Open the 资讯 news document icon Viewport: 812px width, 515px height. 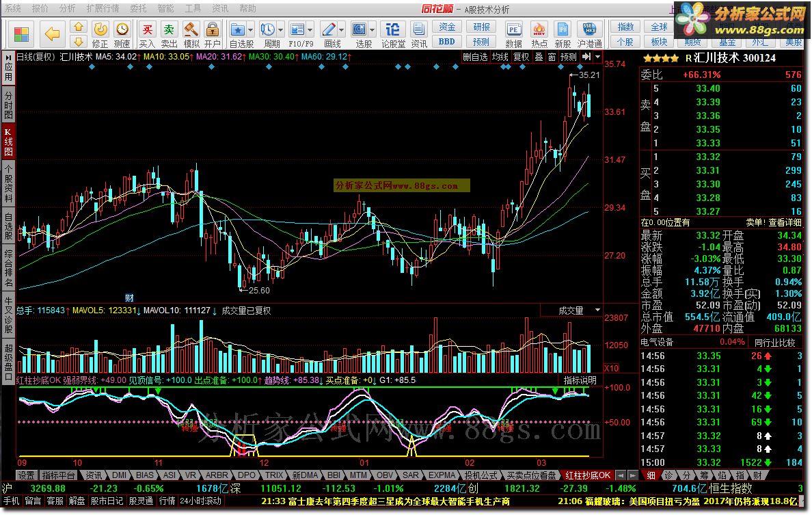(418, 29)
